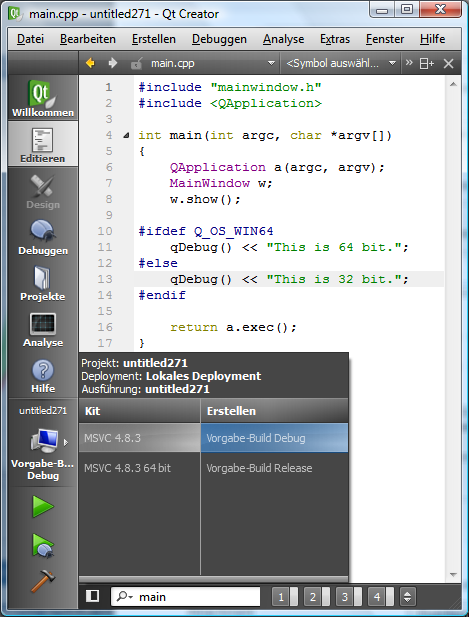Build project with the hammer icon
The height and width of the screenshot is (617, 469).
(x=42, y=581)
